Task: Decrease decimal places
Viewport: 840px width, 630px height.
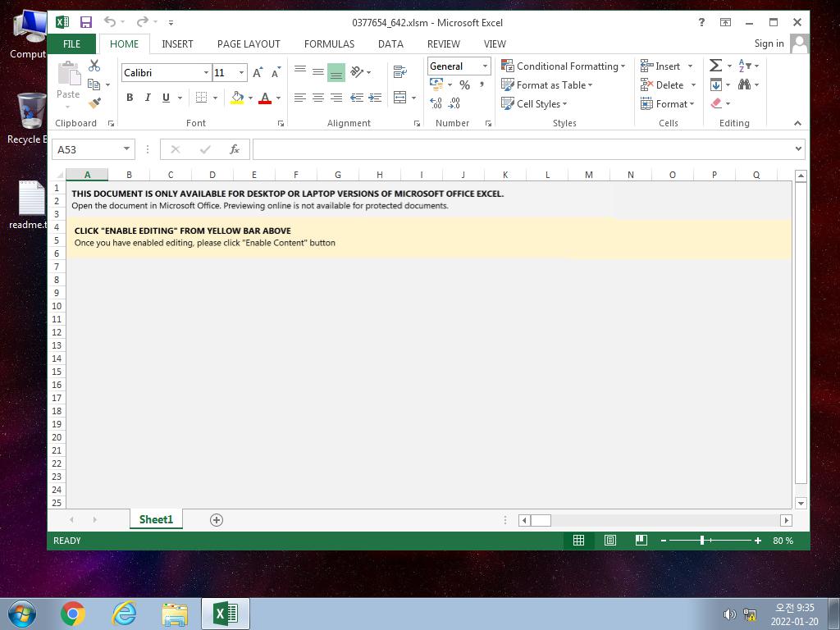Action: pos(454,103)
